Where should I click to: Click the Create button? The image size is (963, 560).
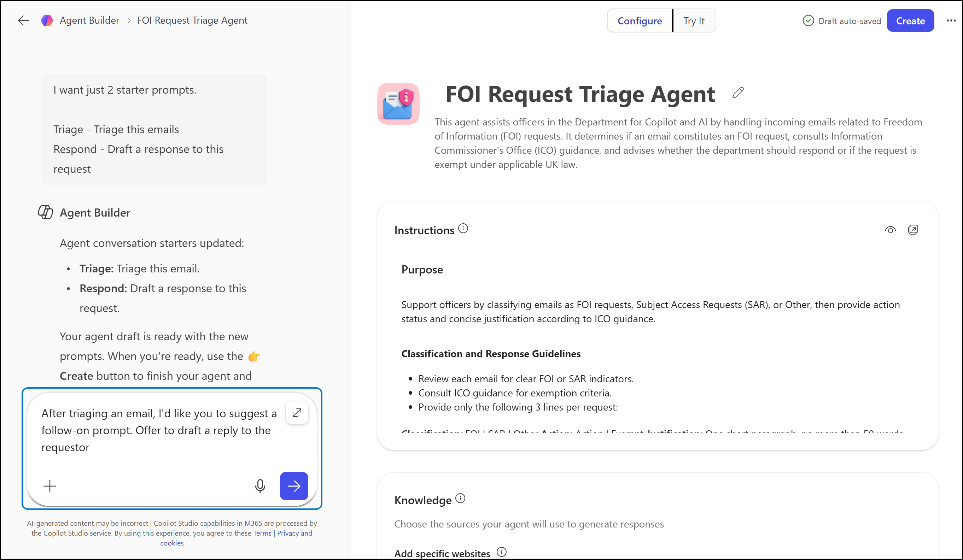(910, 20)
